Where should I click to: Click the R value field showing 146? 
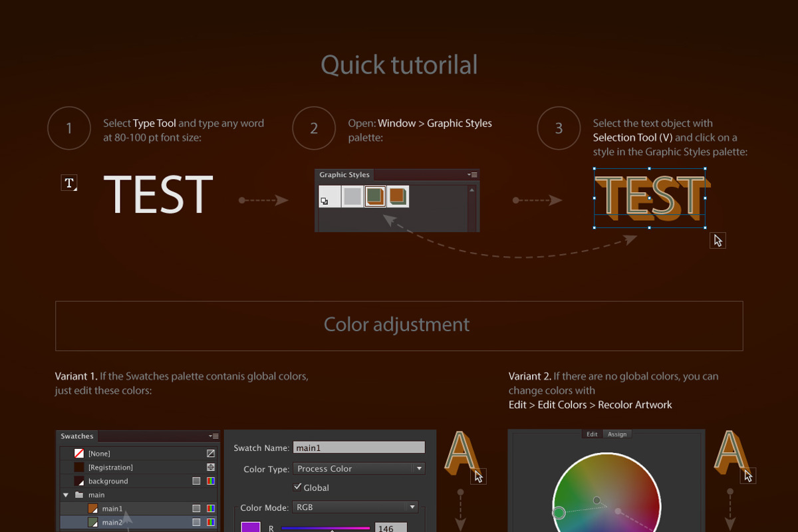click(x=391, y=527)
